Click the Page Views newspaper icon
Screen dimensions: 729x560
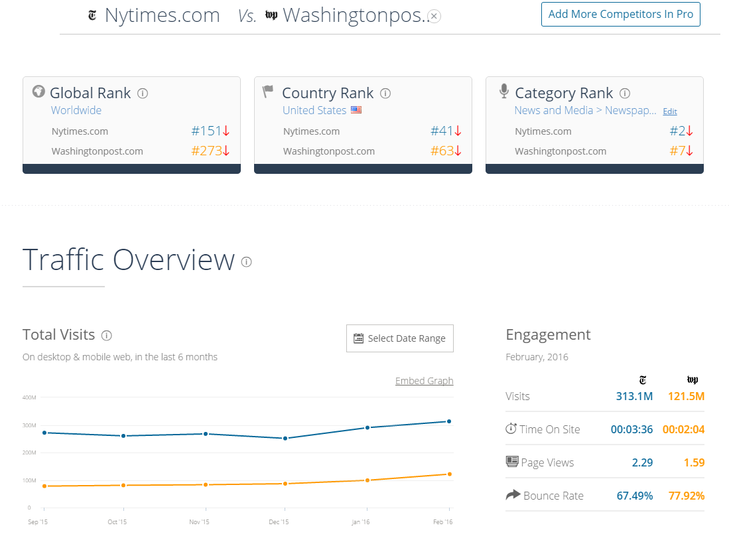click(512, 461)
